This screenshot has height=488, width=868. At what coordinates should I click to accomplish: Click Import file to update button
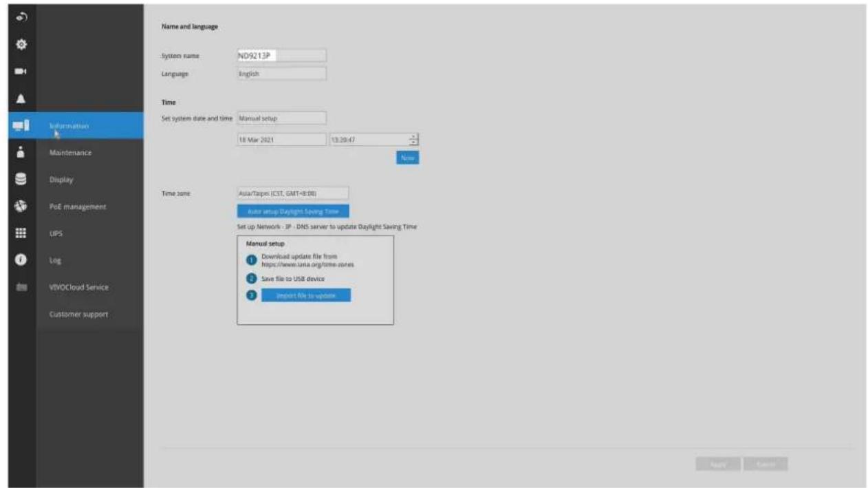(306, 295)
